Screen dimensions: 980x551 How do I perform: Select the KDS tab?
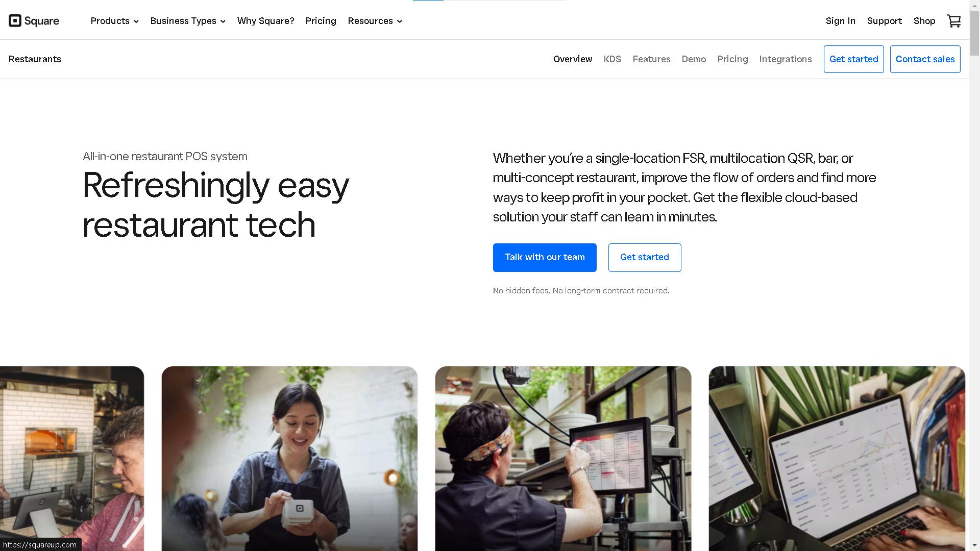[x=612, y=59]
